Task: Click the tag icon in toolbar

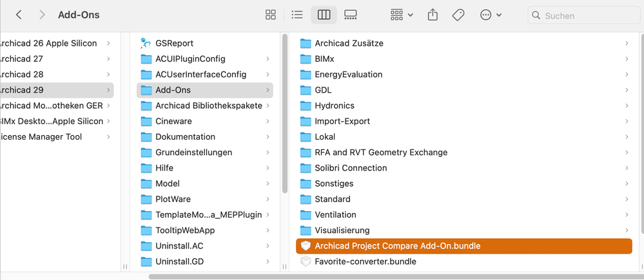Action: click(x=458, y=15)
